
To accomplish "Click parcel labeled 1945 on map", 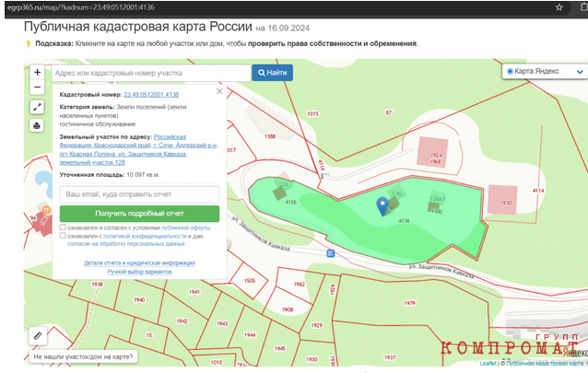I will pos(280,349).
